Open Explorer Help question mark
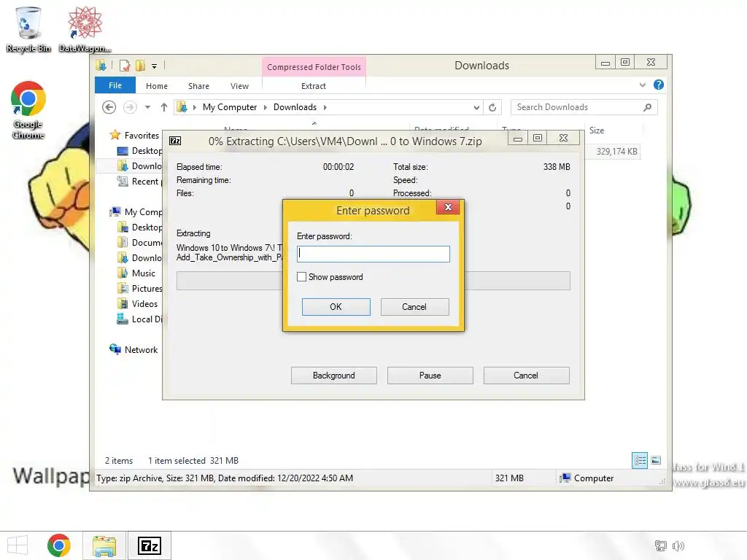This screenshot has width=747, height=560. click(659, 85)
